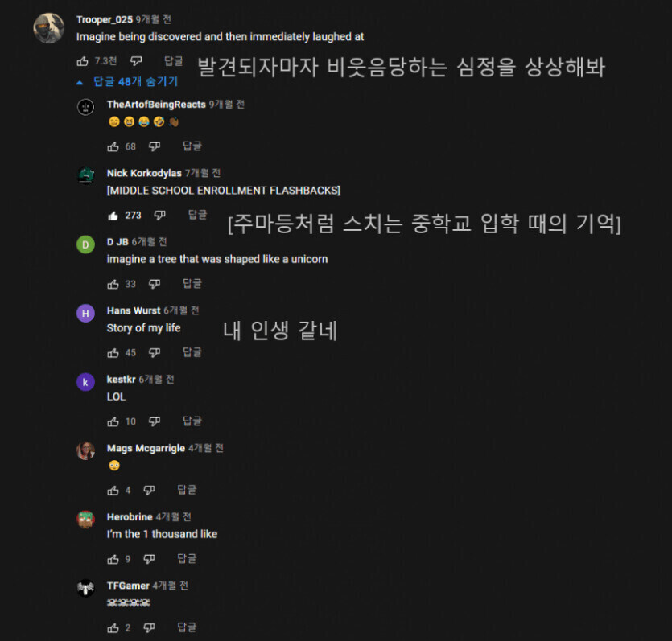Dislike Hans Wurst's reply
The width and height of the screenshot is (672, 641).
click(x=155, y=351)
